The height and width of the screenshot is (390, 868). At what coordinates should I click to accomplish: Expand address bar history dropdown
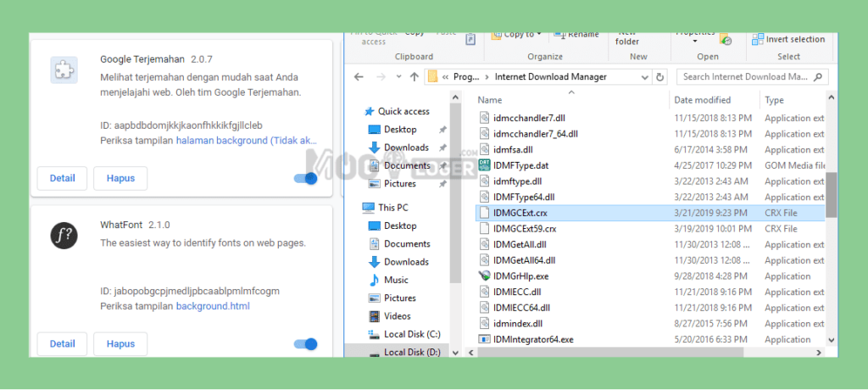[x=644, y=77]
